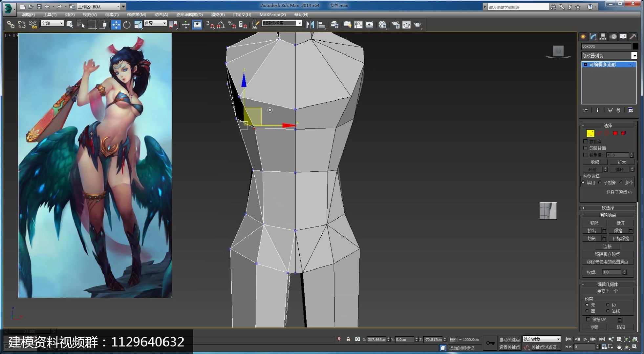This screenshot has height=354, width=644.
Task: Collapse 编辑顶点 rollout
Action: point(608,215)
